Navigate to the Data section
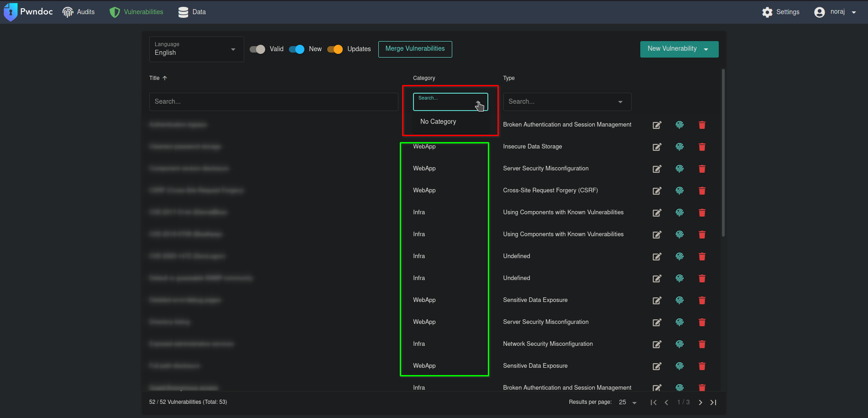 192,12
